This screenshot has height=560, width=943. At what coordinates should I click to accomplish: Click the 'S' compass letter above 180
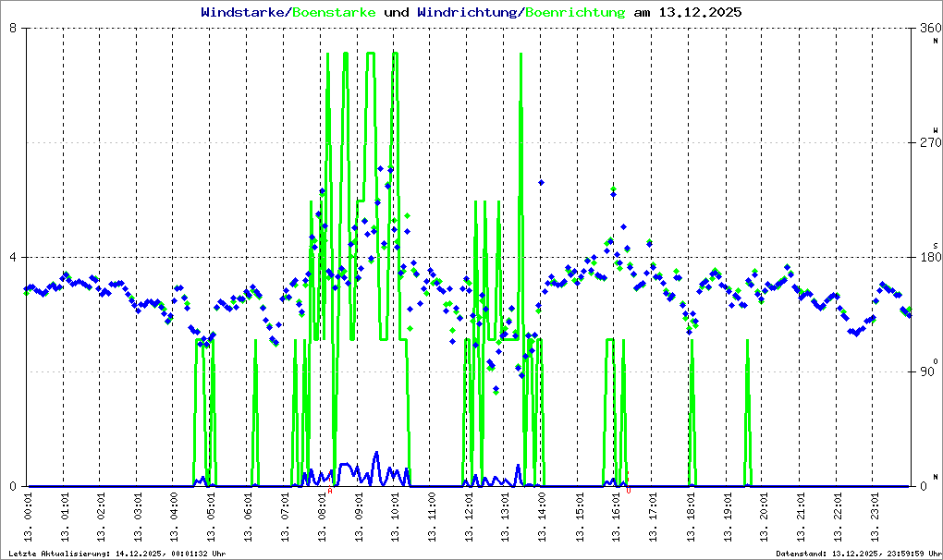click(x=936, y=245)
